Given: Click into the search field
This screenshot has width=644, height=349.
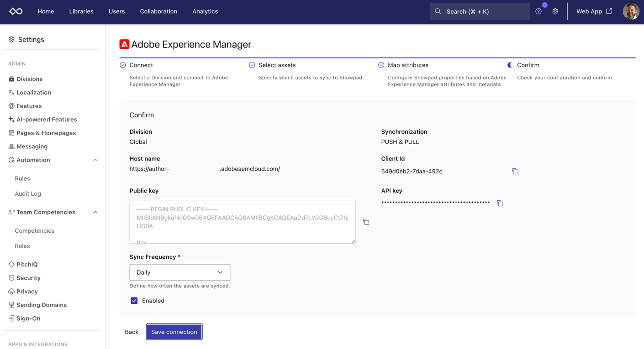Looking at the screenshot, I should coord(480,11).
